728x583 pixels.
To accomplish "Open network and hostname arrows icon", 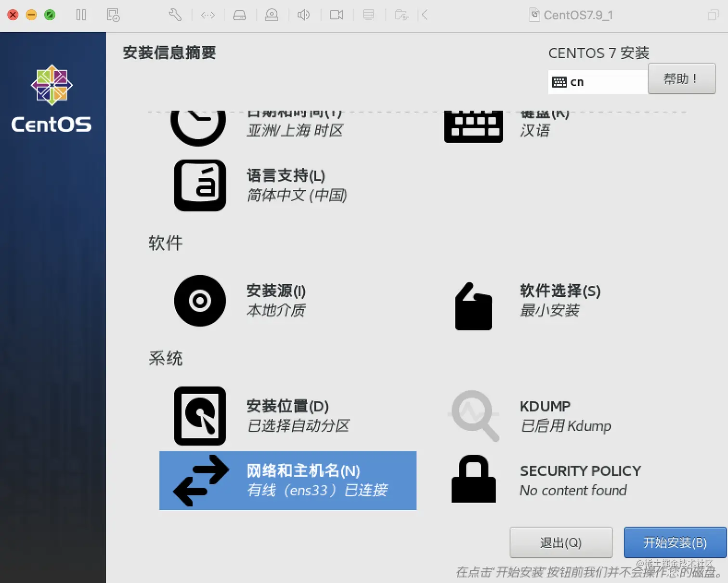I will [x=201, y=480].
